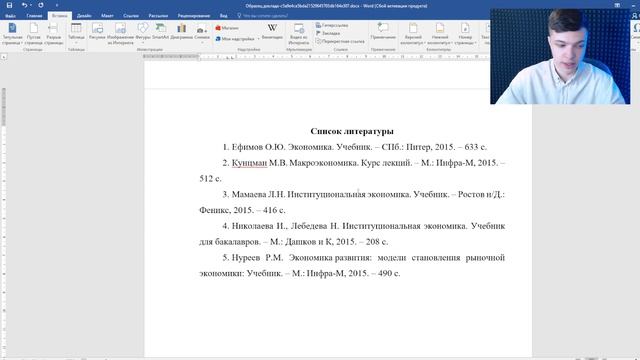Open the Магазин add-ins store

pyautogui.click(x=227, y=28)
